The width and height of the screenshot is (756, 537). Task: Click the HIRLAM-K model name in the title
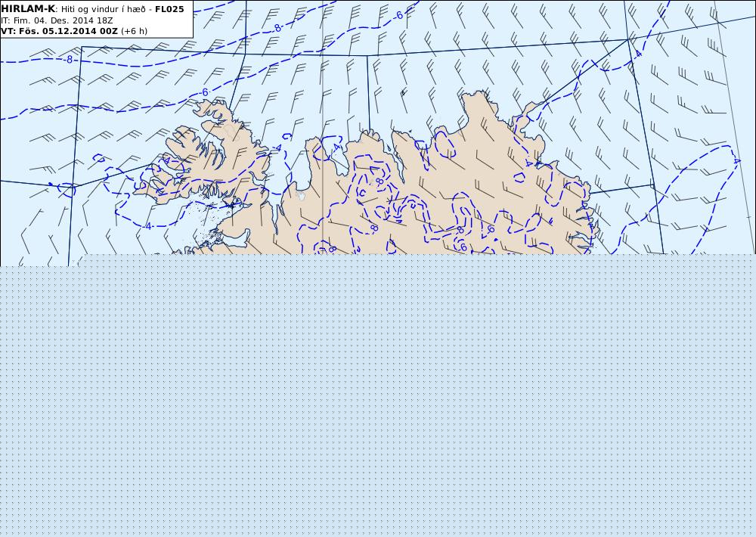point(28,8)
